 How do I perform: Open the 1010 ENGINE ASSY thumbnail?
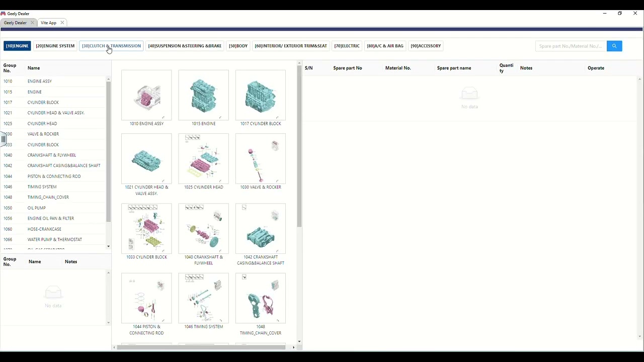coord(146,95)
